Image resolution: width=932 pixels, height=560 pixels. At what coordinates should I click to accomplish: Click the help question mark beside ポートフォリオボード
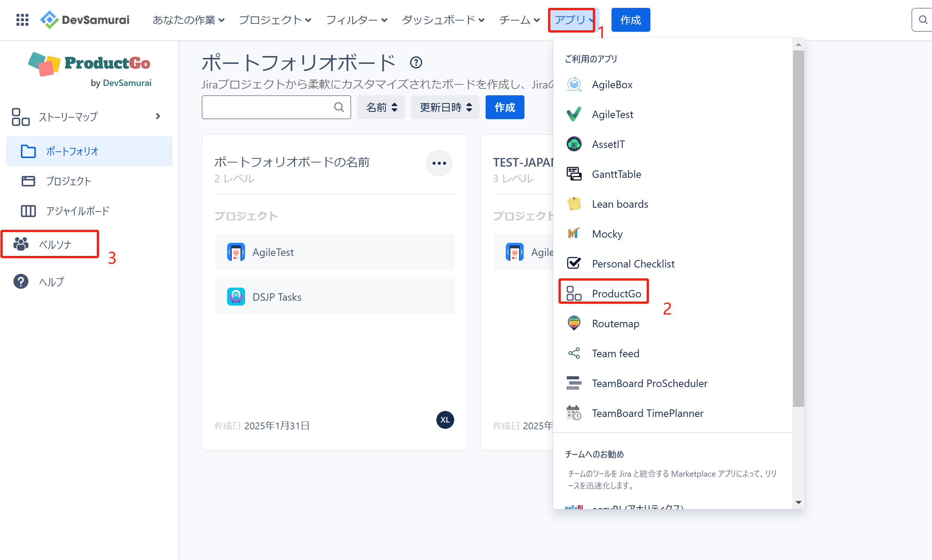tap(416, 62)
